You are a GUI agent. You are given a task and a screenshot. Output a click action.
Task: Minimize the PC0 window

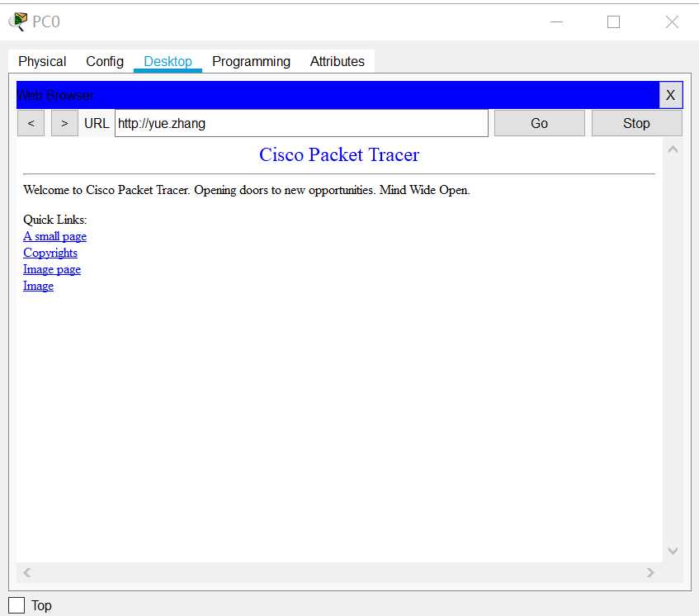pyautogui.click(x=556, y=21)
